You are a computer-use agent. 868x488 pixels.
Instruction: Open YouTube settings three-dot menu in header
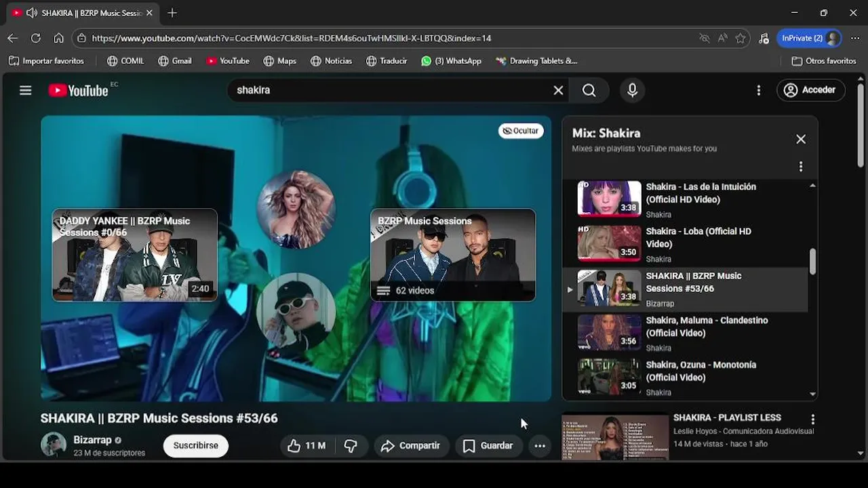[x=758, y=90]
